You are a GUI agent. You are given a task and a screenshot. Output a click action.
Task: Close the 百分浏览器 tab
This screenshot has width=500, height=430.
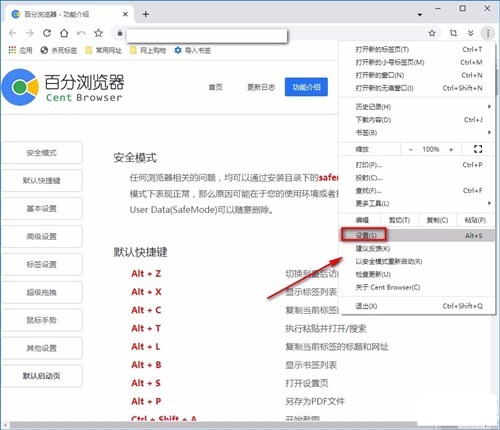point(125,14)
